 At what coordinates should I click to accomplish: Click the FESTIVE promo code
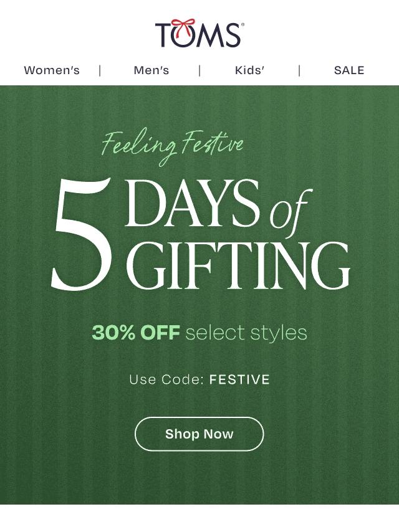239,379
